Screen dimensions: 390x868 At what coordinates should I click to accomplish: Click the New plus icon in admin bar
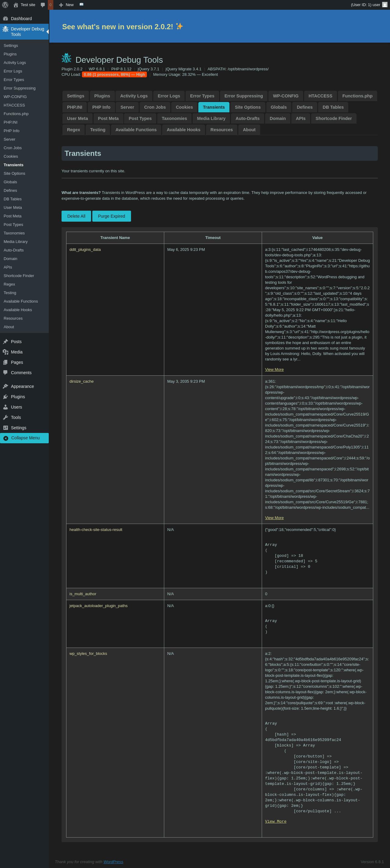pyautogui.click(x=61, y=5)
